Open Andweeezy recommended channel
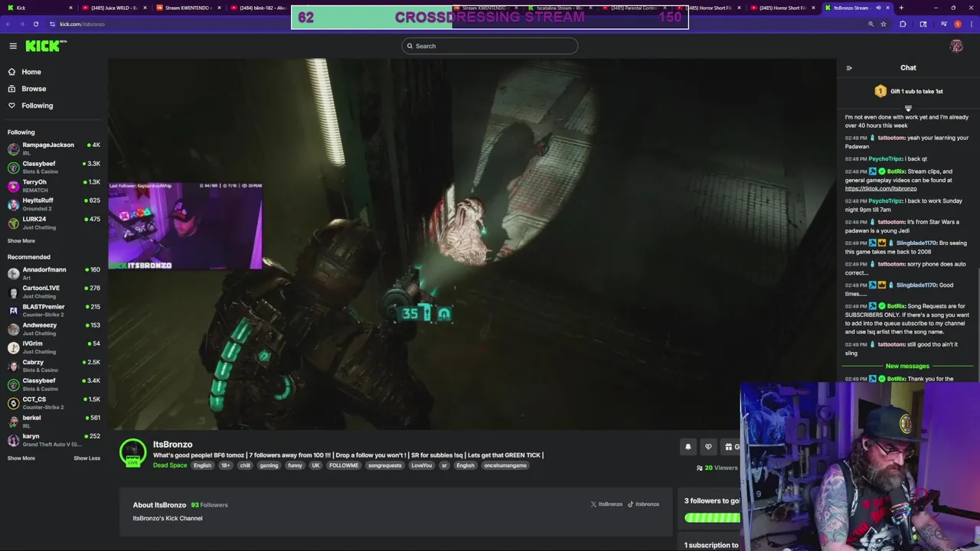Image resolution: width=980 pixels, height=551 pixels. 54,328
